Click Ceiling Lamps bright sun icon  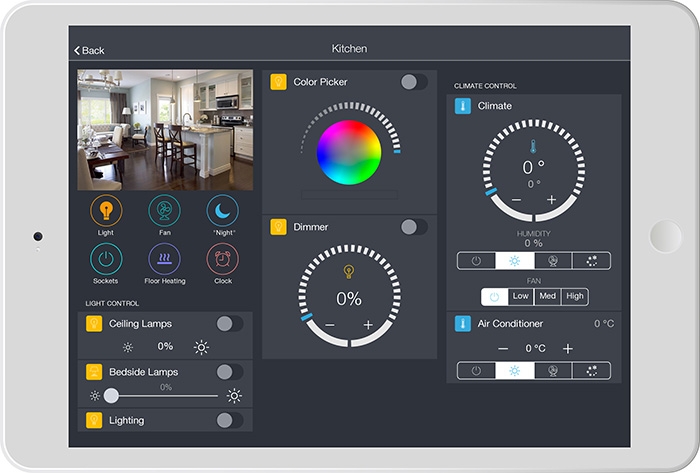click(201, 347)
